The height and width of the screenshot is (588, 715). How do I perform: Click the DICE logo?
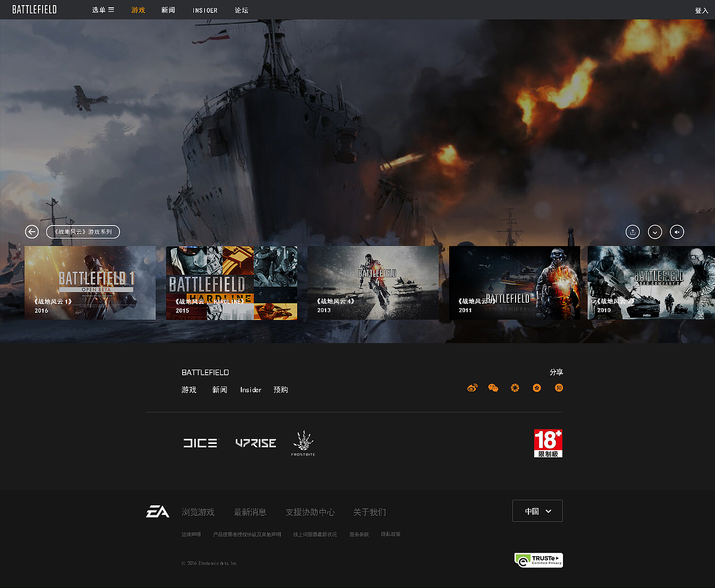click(201, 443)
